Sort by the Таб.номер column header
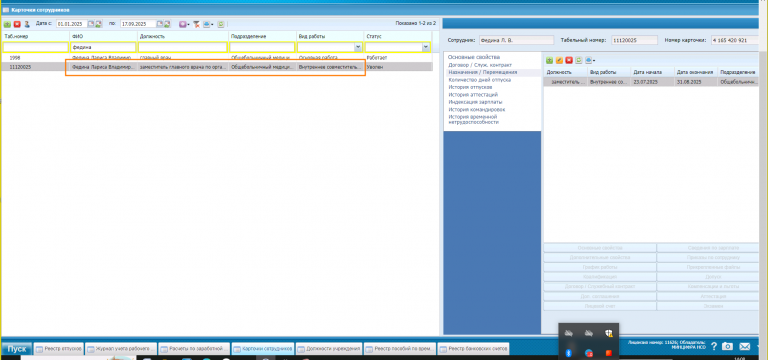 pyautogui.click(x=35, y=36)
